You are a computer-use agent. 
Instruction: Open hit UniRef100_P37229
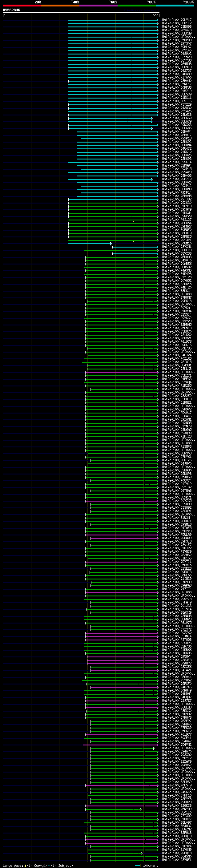[177, 104]
